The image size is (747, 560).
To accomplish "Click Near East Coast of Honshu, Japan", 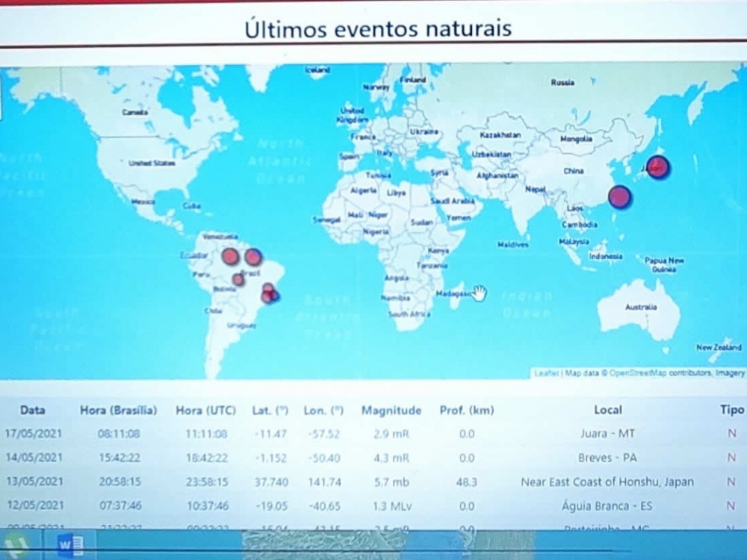I will tap(607, 482).
